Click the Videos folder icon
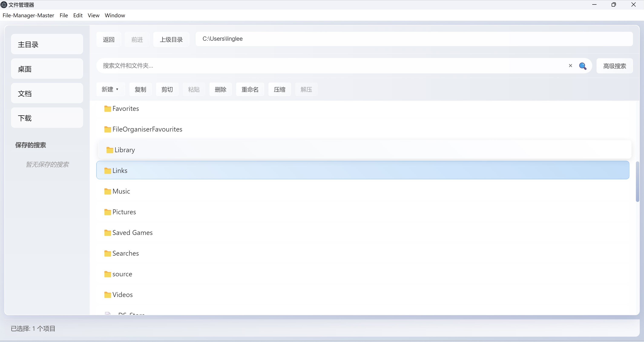 (x=108, y=295)
